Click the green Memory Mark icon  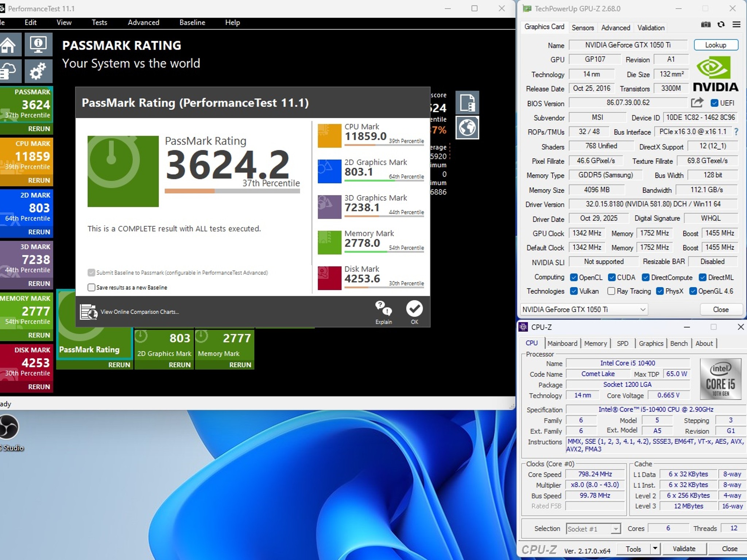tap(329, 242)
